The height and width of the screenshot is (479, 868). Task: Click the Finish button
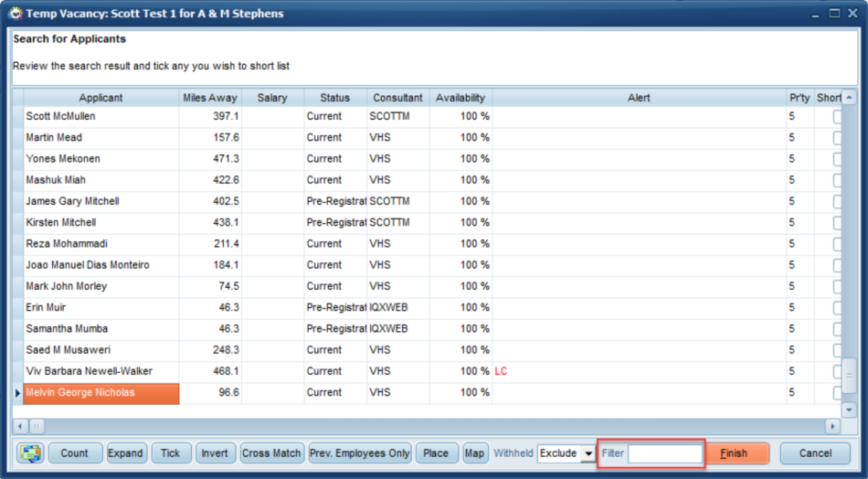click(x=736, y=453)
